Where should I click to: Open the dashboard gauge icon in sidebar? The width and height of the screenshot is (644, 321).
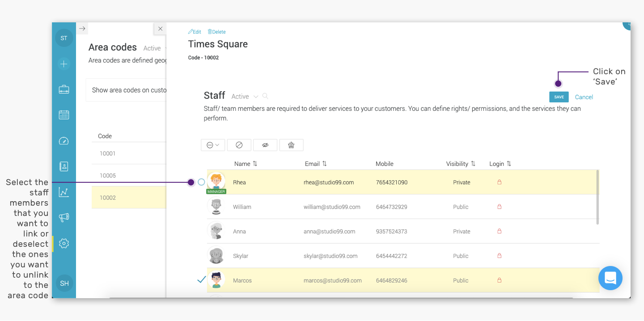pos(64,141)
